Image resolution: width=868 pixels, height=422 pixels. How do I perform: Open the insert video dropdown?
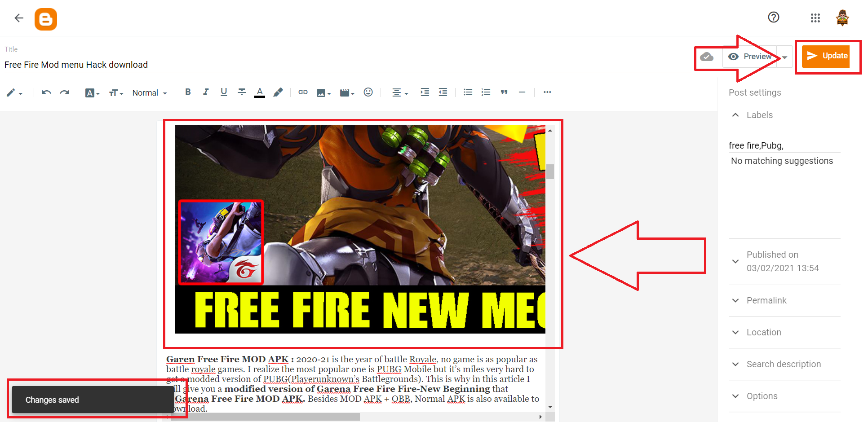tap(347, 93)
